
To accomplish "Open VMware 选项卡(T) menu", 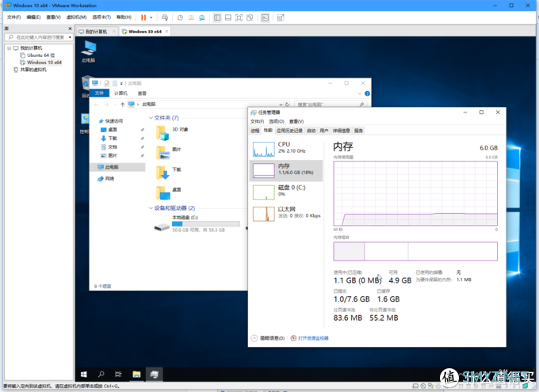I will [101, 17].
